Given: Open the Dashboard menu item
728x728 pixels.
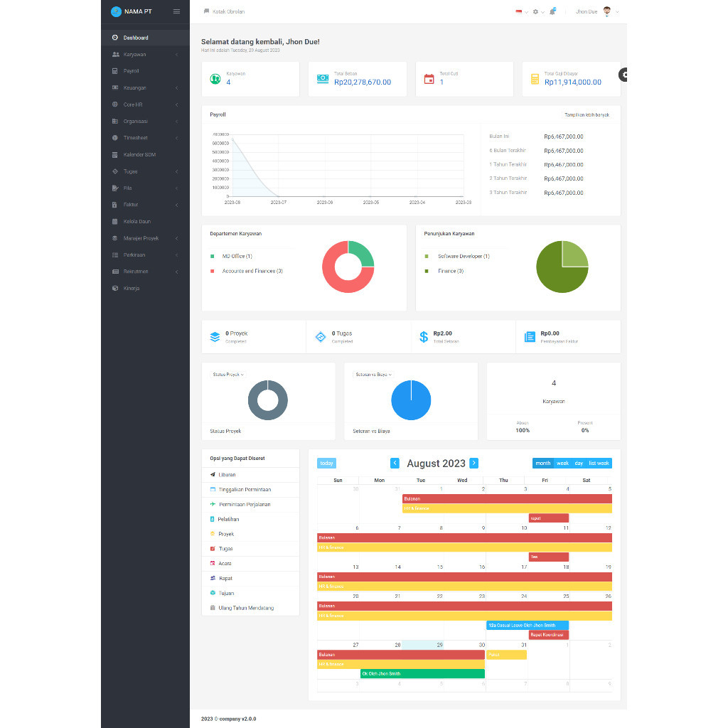Looking at the screenshot, I should click(145, 38).
